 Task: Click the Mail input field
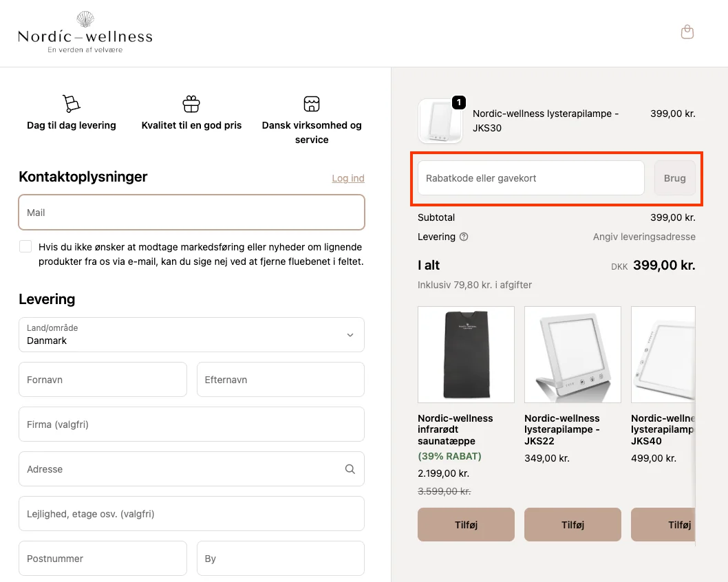191,213
